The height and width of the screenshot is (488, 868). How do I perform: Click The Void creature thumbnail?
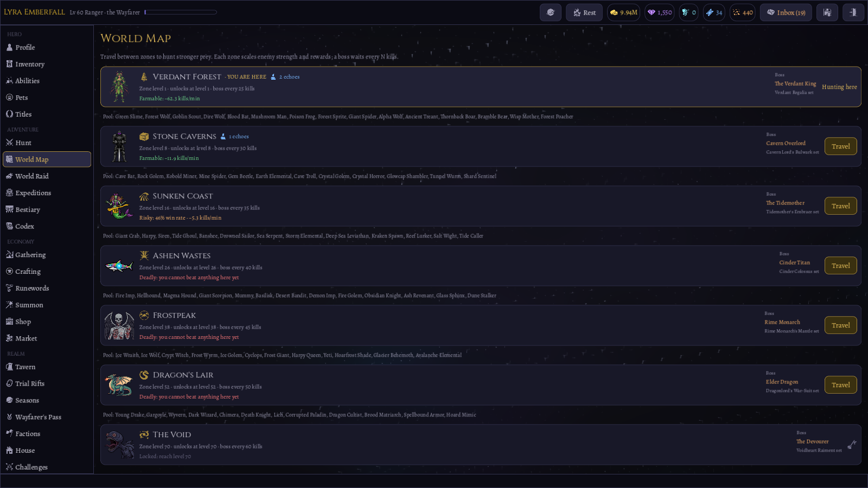pos(119,445)
